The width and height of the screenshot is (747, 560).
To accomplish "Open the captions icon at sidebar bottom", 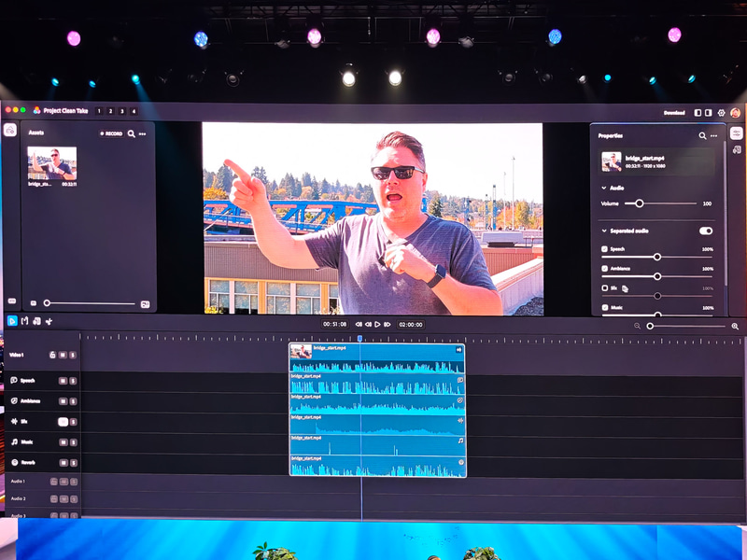I will (x=12, y=301).
